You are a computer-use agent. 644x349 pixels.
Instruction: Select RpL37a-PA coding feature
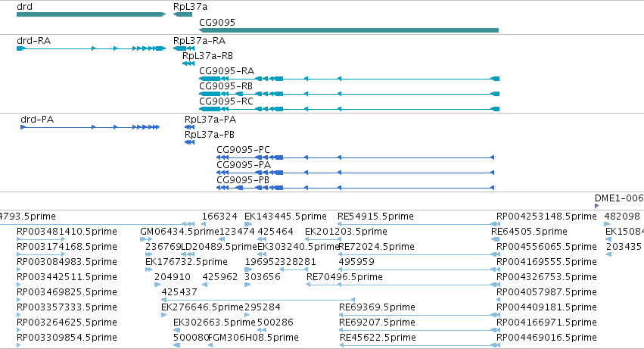[210, 120]
